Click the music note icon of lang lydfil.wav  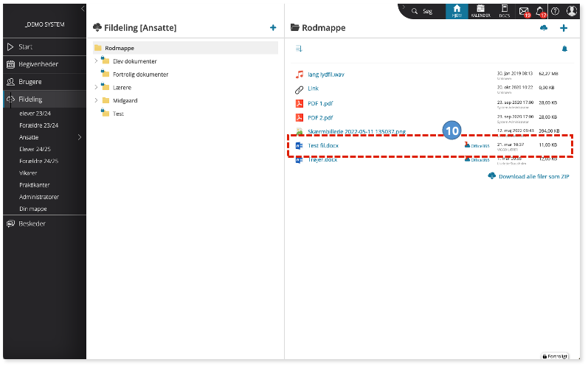(299, 74)
